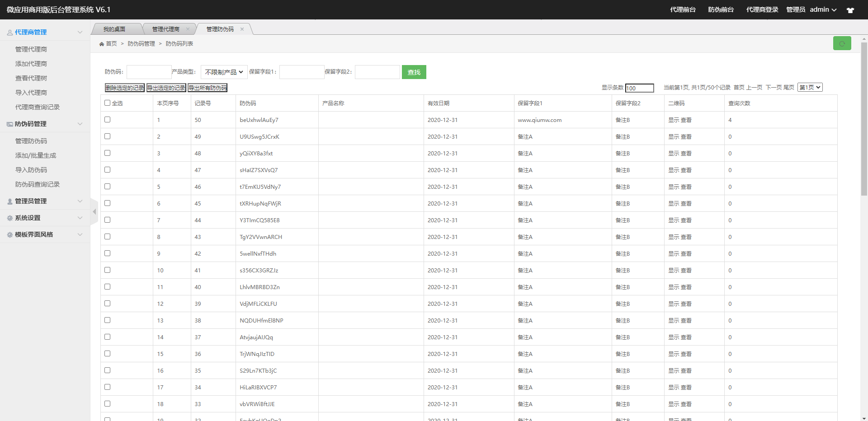868x421 pixels.
Task: Open 添加/批量生成 in the sidebar
Action: 36,155
